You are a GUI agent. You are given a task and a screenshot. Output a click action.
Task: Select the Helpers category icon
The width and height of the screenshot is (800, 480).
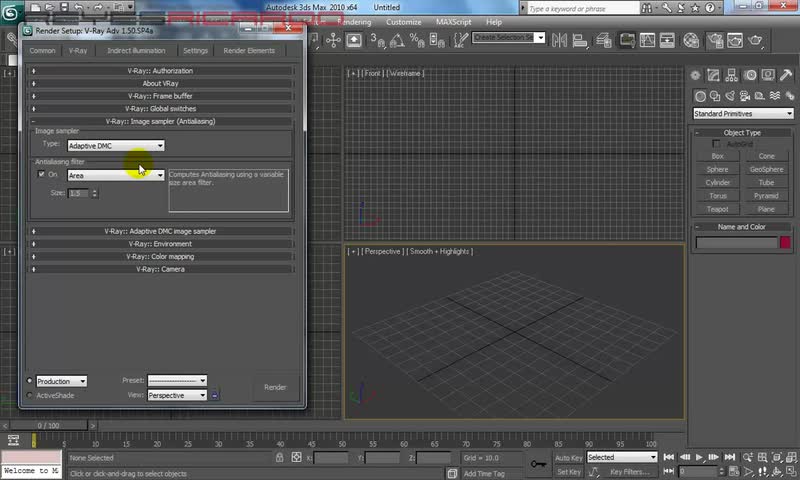tap(760, 96)
